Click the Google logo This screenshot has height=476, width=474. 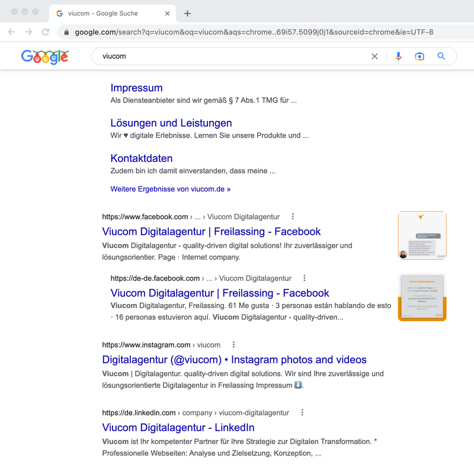click(x=44, y=56)
